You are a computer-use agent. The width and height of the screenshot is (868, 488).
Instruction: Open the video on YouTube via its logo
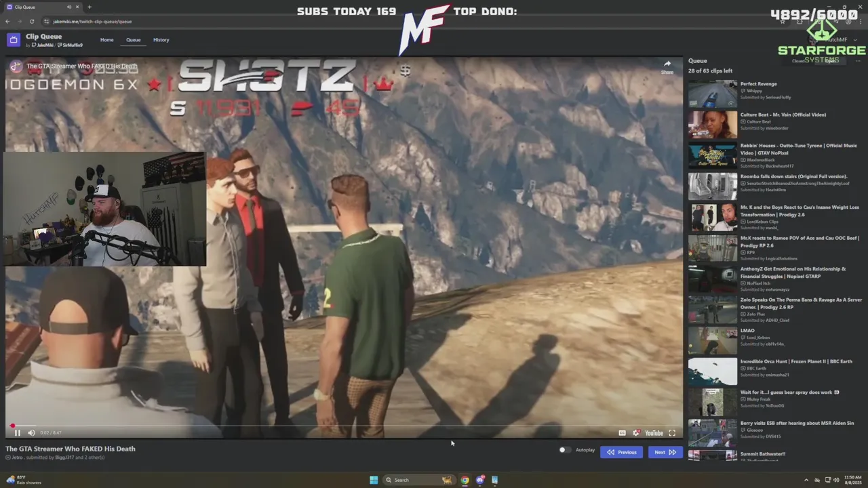tap(654, 433)
